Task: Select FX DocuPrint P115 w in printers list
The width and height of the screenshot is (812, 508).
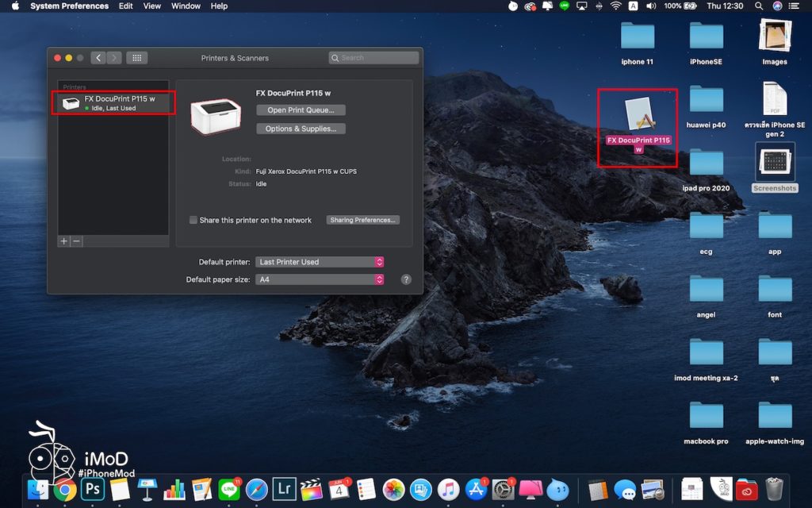Action: [113, 102]
